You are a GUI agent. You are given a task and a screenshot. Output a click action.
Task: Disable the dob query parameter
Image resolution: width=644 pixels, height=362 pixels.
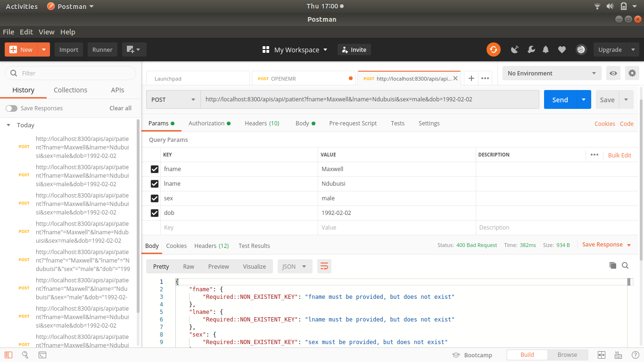click(155, 213)
